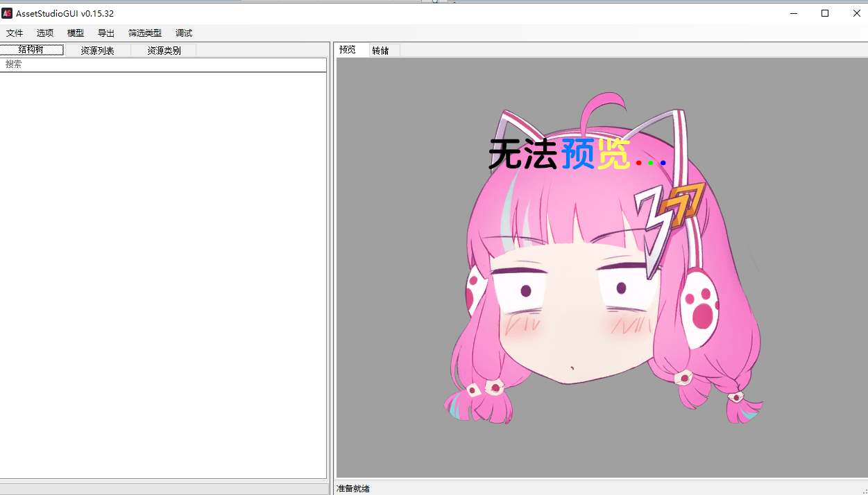Screen dimensions: 868x495
Task: Switch to the 资源列表 tab
Action: coord(97,51)
